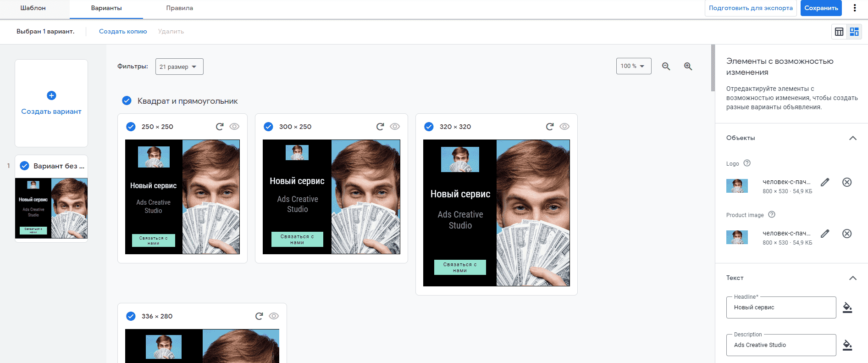This screenshot has height=363, width=868.
Task: Click the 320 × 320 ad preview image
Action: point(497,213)
